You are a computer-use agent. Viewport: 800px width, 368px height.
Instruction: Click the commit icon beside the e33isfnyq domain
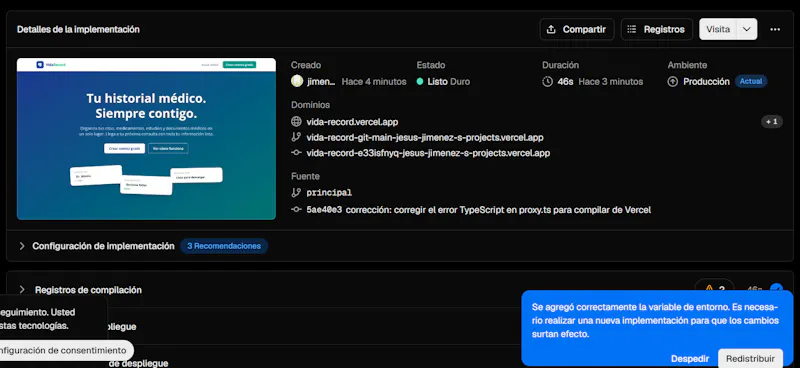pos(296,153)
